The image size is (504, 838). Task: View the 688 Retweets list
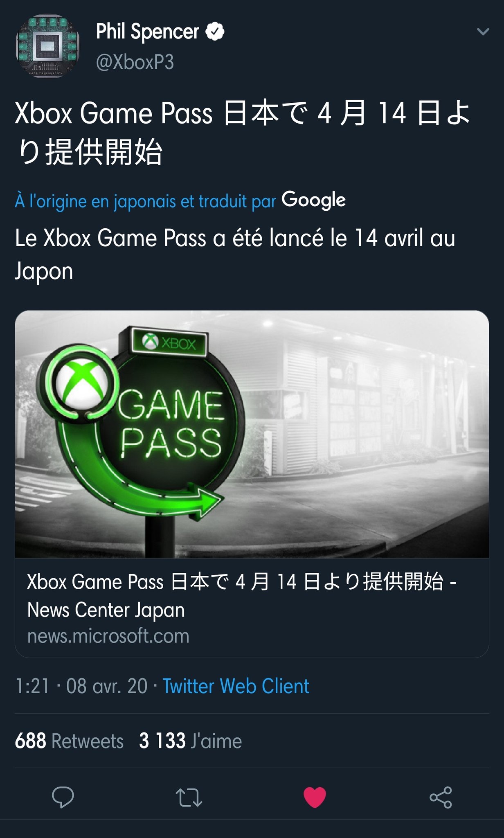pos(69,741)
